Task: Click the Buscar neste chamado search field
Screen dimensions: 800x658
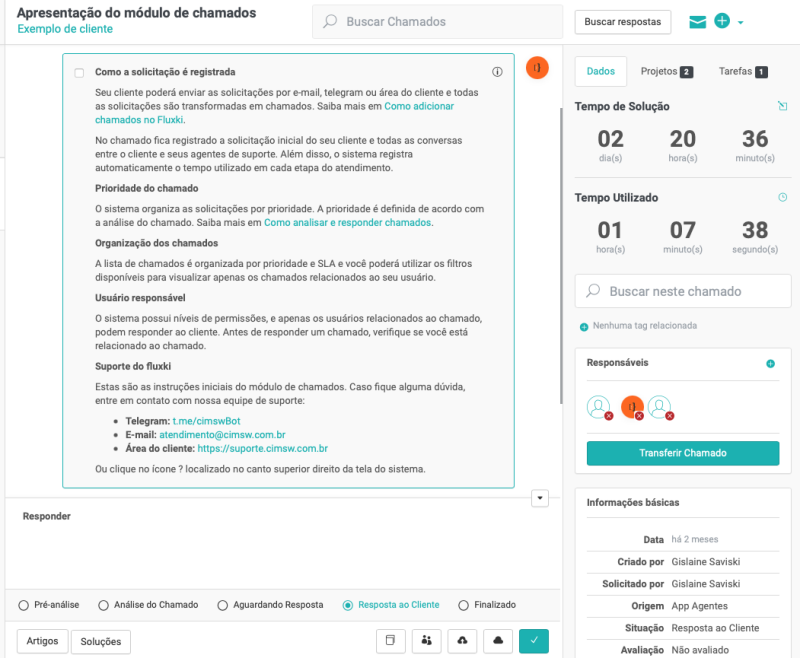Action: 683,291
